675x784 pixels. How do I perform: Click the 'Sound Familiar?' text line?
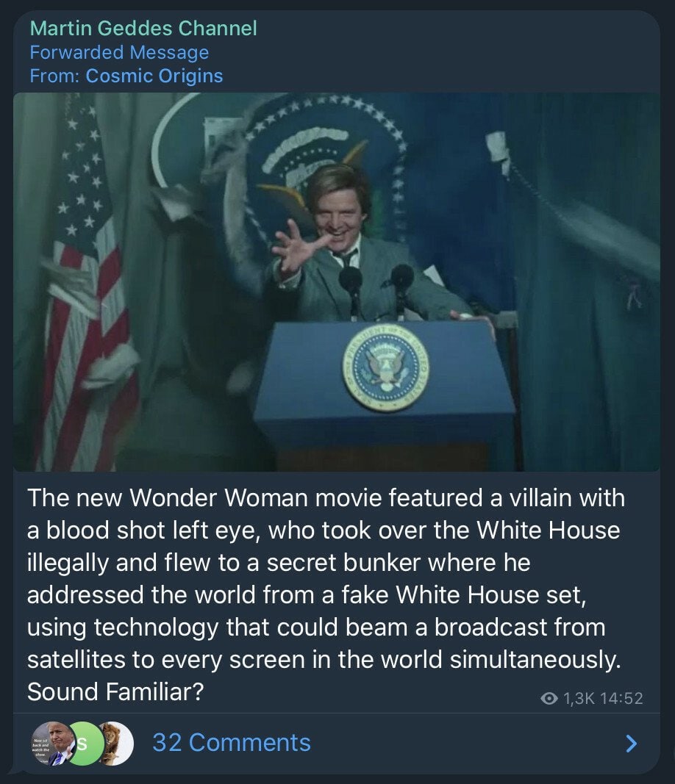pos(115,692)
